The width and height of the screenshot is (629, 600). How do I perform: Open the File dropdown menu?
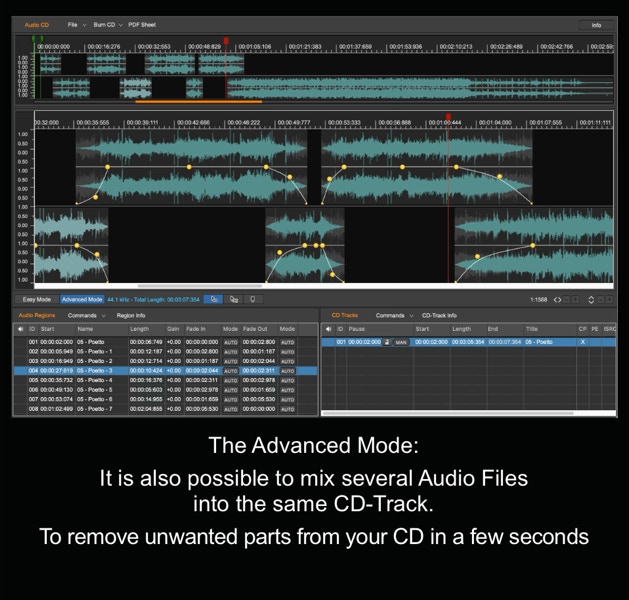click(x=76, y=24)
